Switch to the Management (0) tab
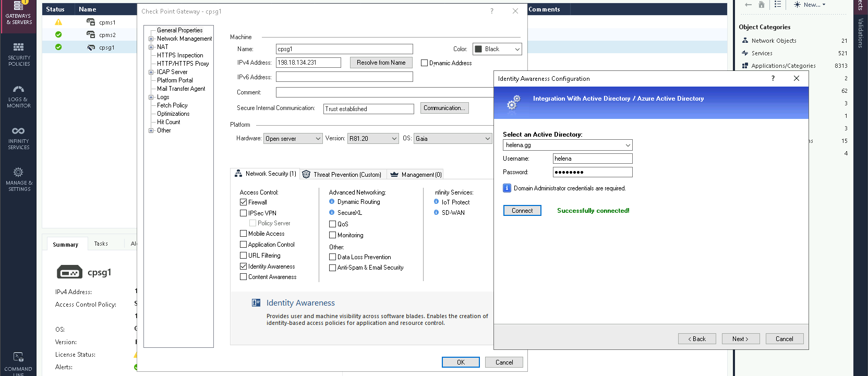Screen dimensions: 868x376 416,175
